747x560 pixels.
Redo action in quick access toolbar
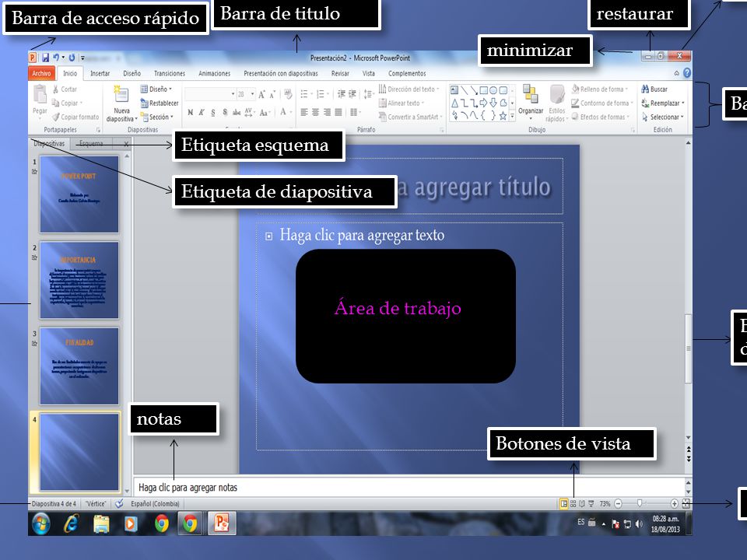72,58
